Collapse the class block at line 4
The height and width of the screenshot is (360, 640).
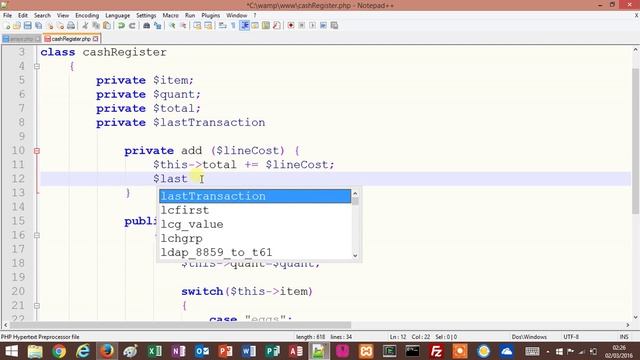[37, 66]
